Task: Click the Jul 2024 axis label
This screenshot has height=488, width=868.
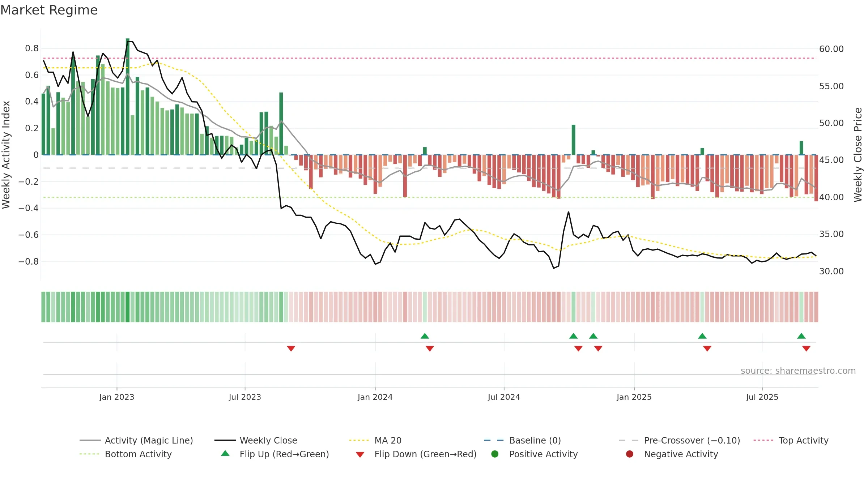Action: (x=504, y=397)
